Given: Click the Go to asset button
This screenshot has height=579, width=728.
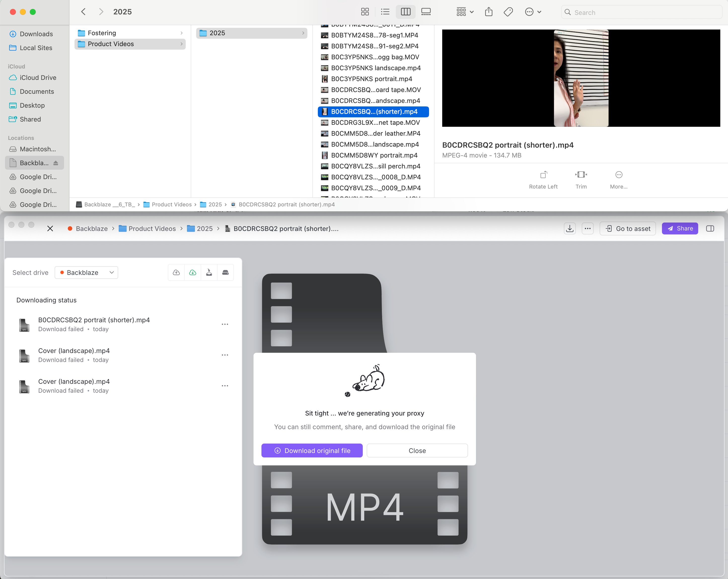Looking at the screenshot, I should point(628,228).
